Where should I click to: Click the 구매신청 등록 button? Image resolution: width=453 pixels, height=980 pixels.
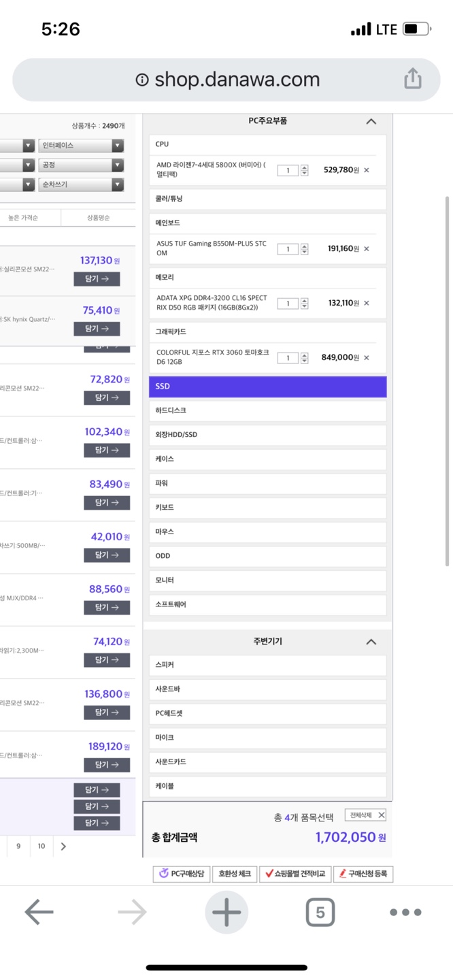click(x=363, y=874)
